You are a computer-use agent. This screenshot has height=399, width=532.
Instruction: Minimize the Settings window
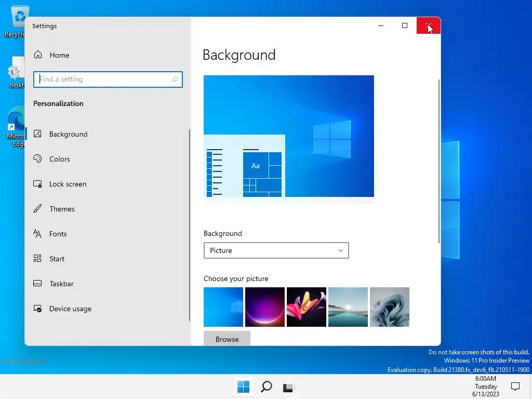[381, 25]
